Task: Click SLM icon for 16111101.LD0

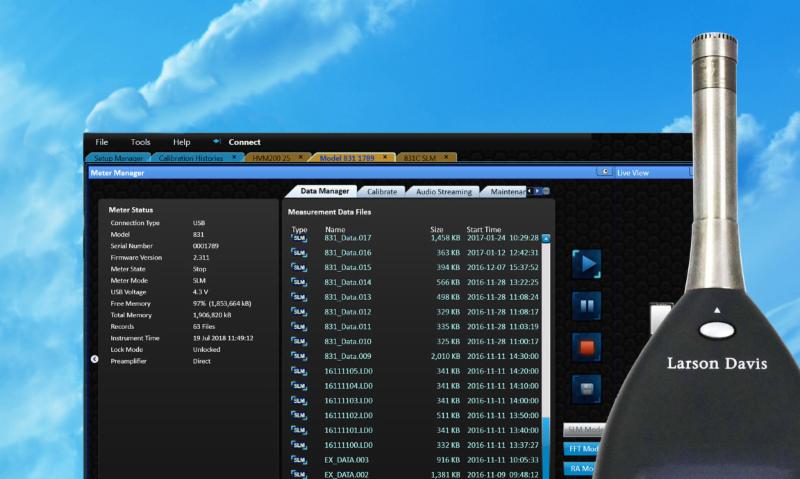Action: [x=299, y=430]
